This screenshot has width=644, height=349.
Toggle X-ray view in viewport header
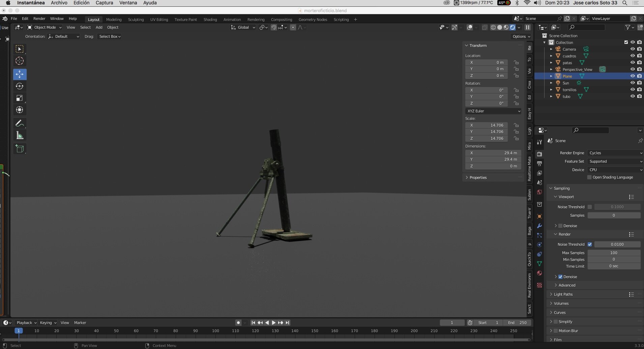(x=485, y=27)
